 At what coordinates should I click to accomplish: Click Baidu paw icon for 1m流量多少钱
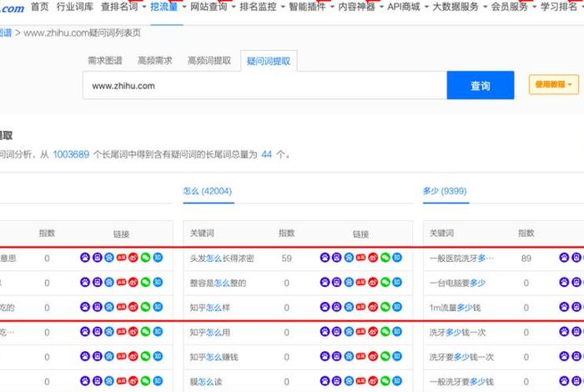click(564, 307)
